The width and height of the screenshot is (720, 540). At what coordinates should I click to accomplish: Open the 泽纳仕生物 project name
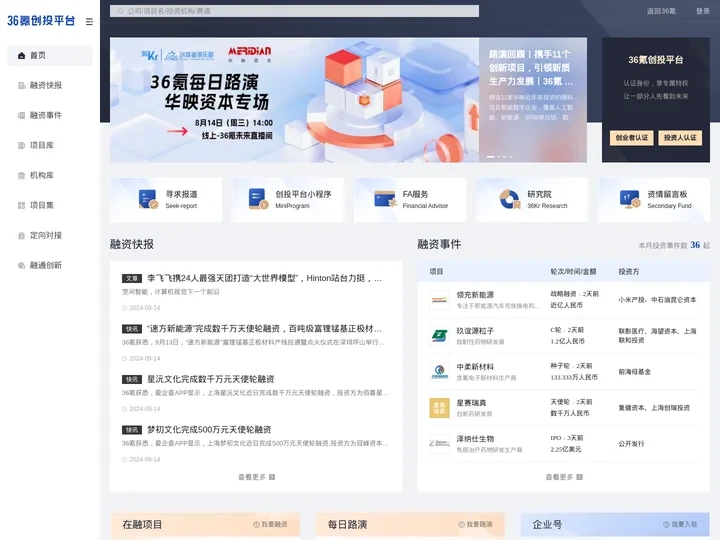[x=475, y=439]
